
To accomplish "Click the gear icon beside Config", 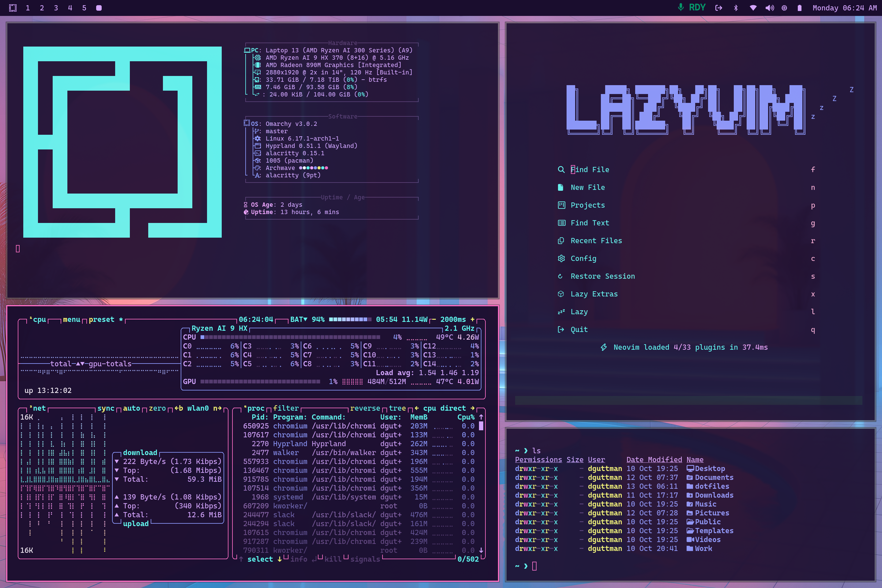I will tap(561, 258).
